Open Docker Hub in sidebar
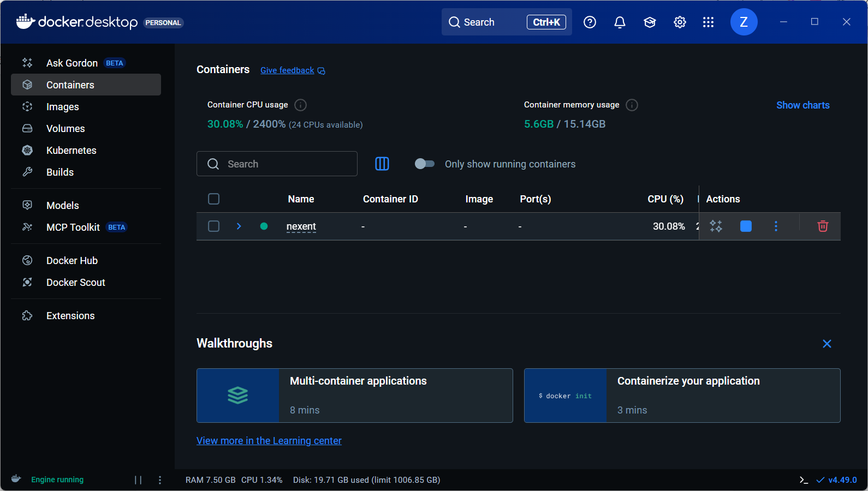The image size is (868, 491). click(x=86, y=260)
